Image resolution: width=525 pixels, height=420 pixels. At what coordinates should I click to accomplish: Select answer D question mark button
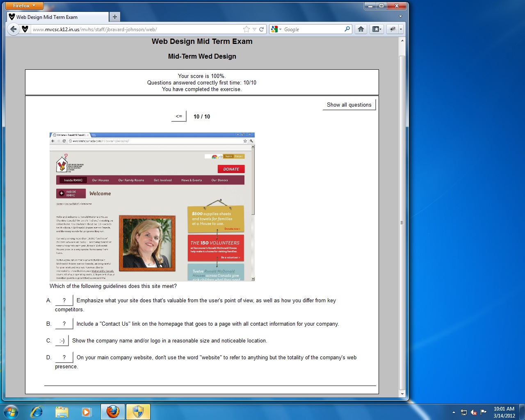point(64,357)
